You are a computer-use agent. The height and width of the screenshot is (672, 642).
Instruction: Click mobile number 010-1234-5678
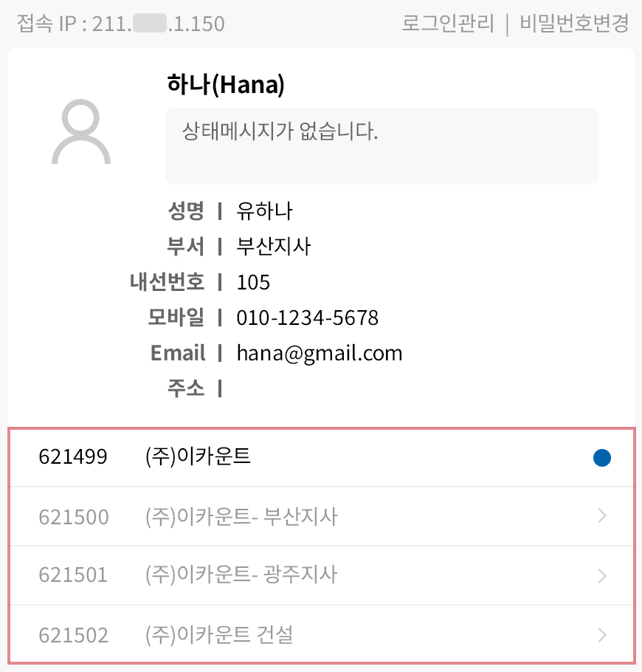tap(307, 318)
